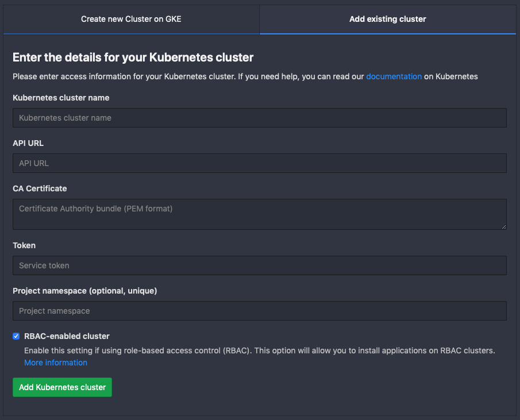Click the CA Certificate textarea resize handle

[503, 226]
